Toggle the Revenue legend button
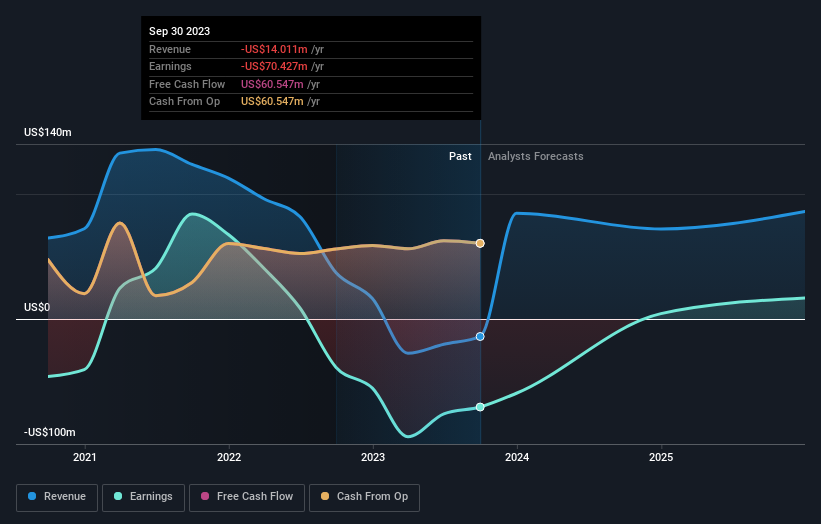Image resolution: width=821 pixels, height=524 pixels. [57, 497]
